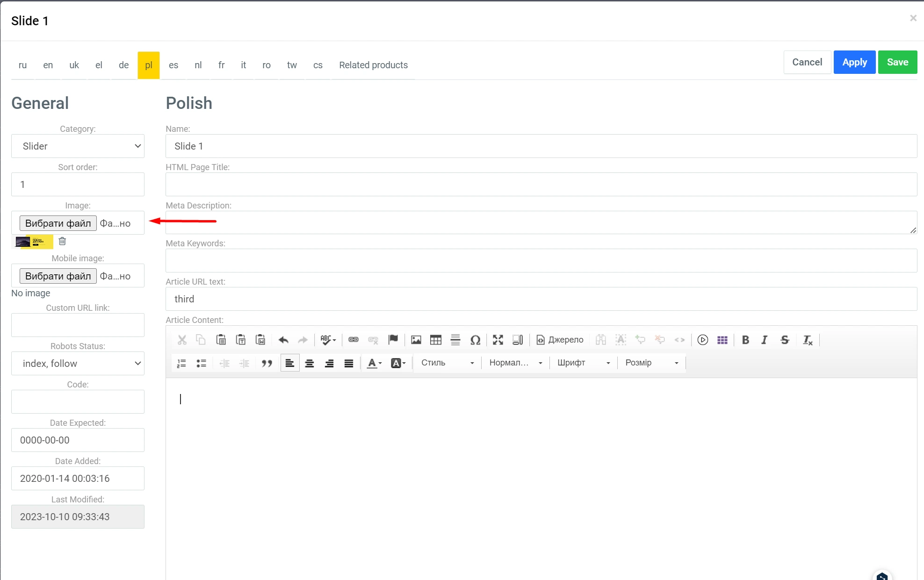Expand the Розмір font size dropdown

(x=651, y=363)
